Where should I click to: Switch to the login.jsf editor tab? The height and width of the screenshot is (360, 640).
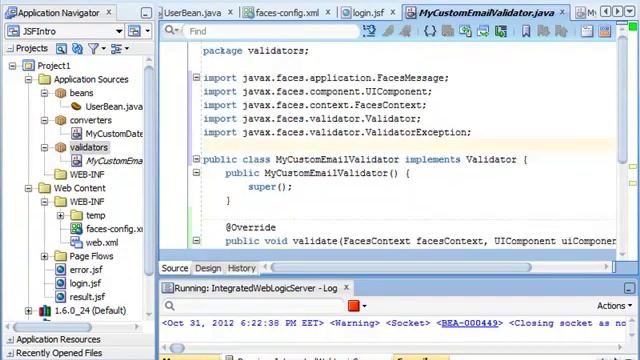coord(368,13)
